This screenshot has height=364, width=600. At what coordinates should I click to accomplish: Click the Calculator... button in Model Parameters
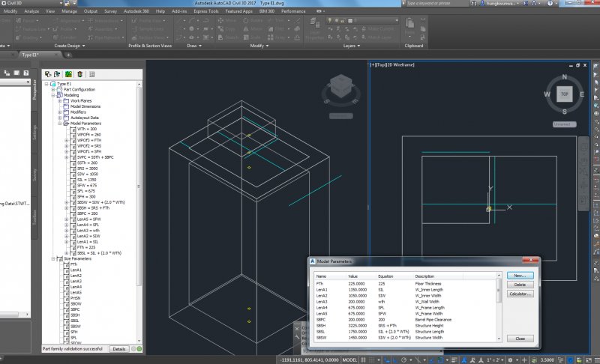(520, 294)
